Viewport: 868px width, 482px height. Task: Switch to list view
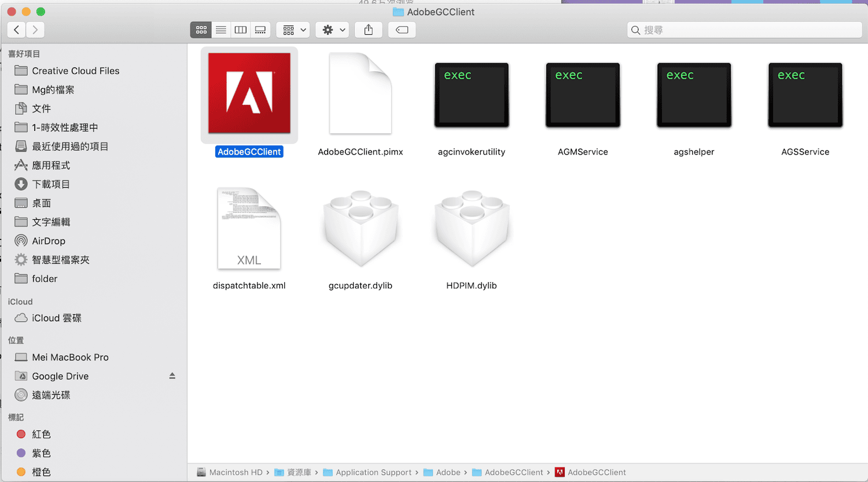point(221,30)
